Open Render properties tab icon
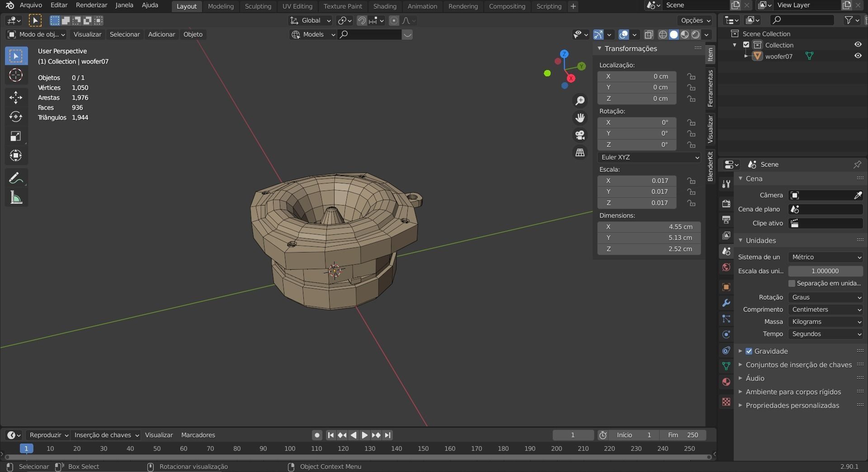Screen dimensions: 868x472 [x=726, y=204]
